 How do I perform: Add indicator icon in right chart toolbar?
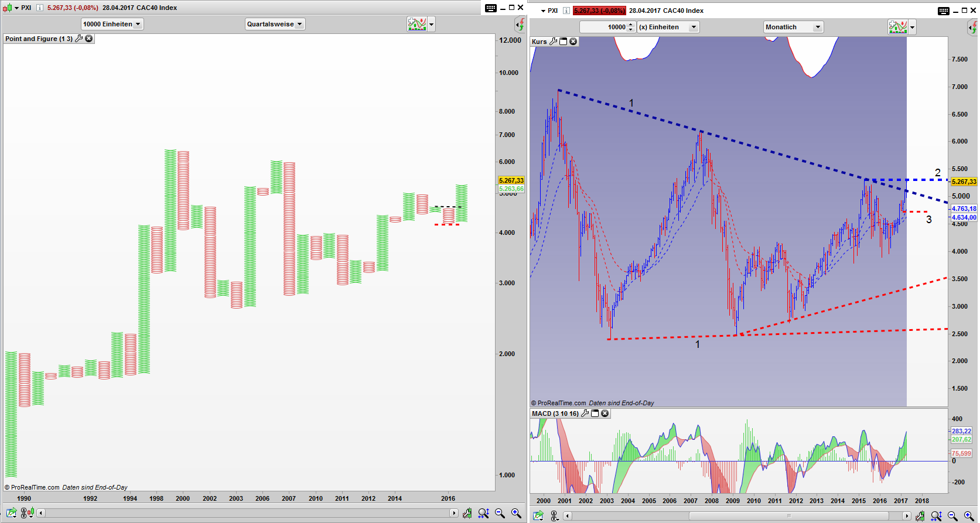(x=898, y=27)
